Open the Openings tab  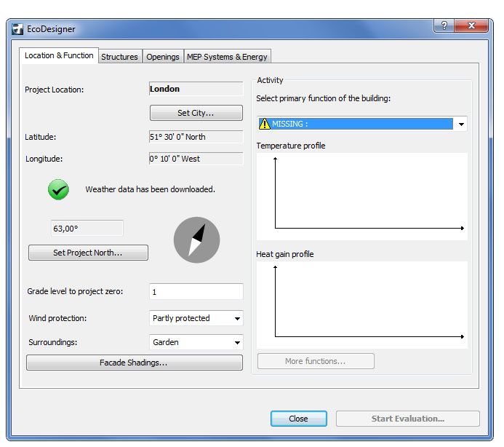point(163,57)
